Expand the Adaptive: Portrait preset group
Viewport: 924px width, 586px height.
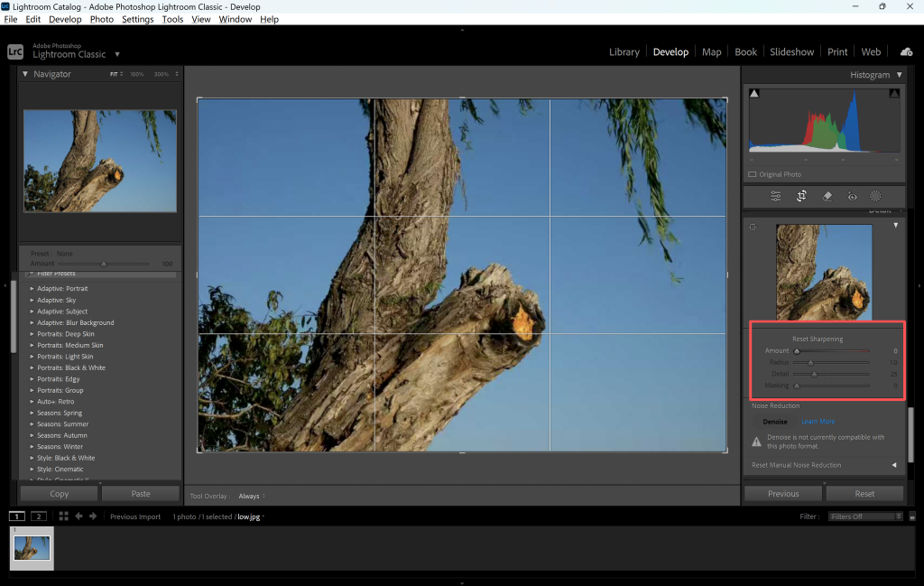[32, 289]
